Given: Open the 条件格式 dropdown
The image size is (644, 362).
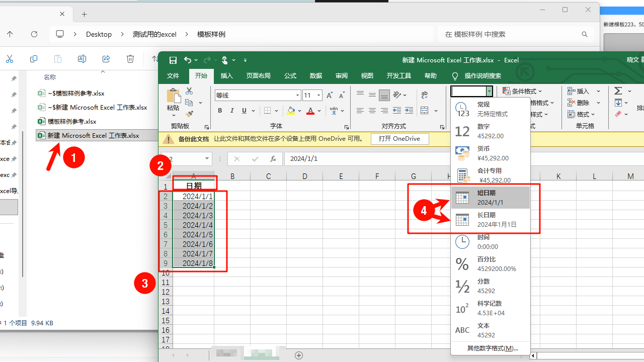Looking at the screenshot, I should click(x=522, y=91).
